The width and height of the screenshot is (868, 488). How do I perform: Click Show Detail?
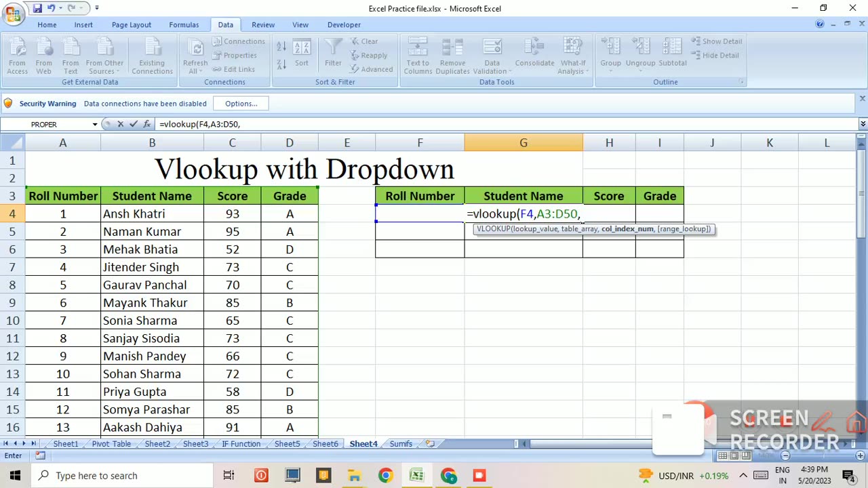coord(717,41)
